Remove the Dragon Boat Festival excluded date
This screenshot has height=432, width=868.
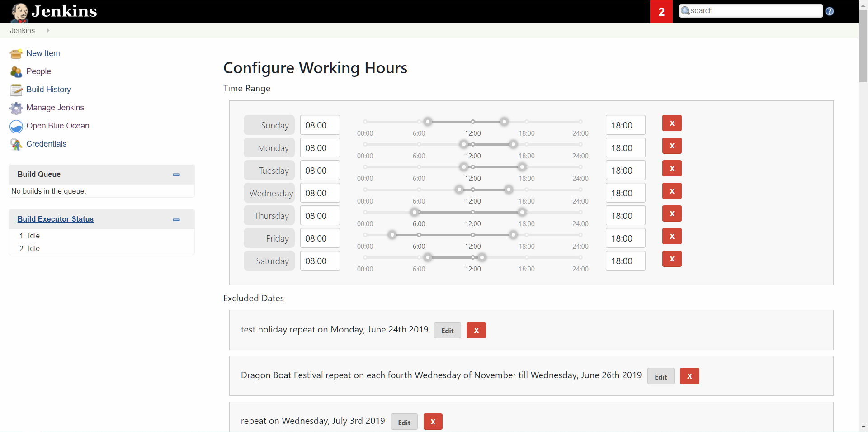(x=689, y=376)
